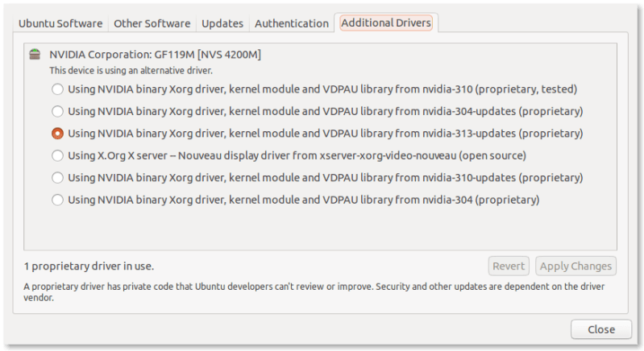
Task: Click the proprietary driver private code explanation text
Action: [x=314, y=291]
